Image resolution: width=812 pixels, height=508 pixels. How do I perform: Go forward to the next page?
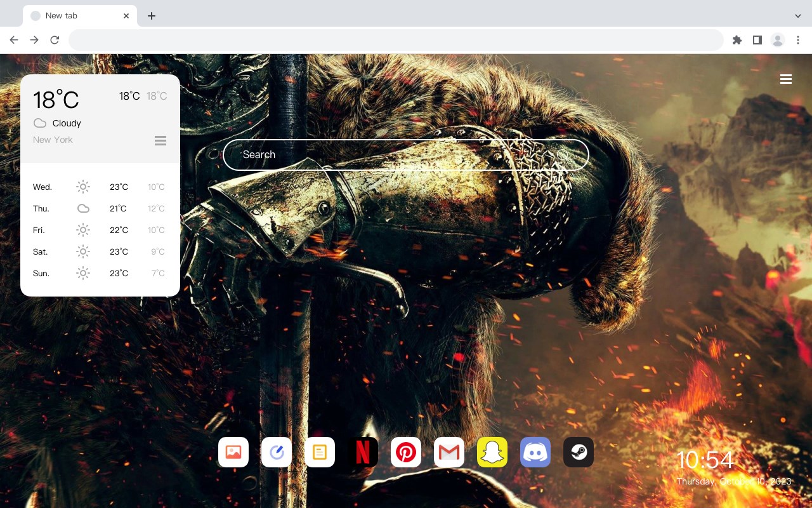pyautogui.click(x=34, y=40)
